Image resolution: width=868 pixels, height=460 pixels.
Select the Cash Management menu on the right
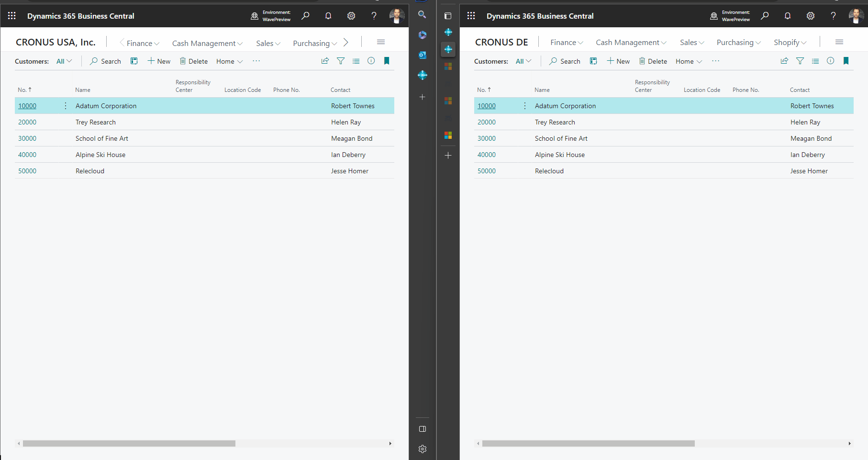click(x=630, y=42)
